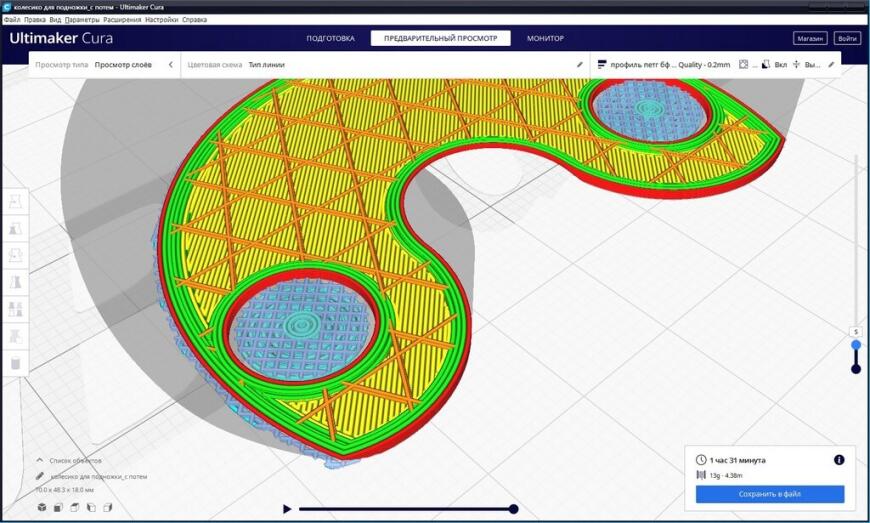Collapse the view type panel chevron
870x523 pixels.
(x=171, y=65)
